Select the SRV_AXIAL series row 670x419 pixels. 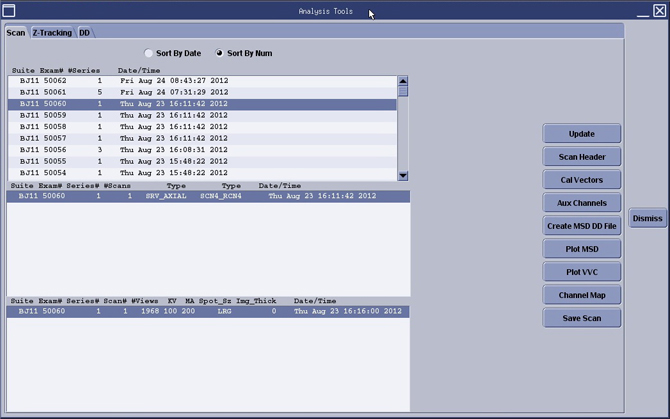coord(200,197)
